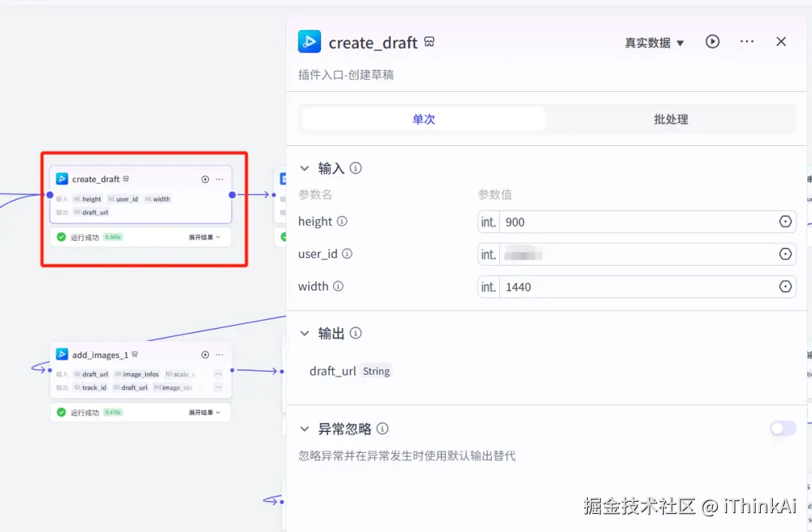Collapse the 输出 section chevron
Viewport: 812px width, 532px height.
click(304, 333)
